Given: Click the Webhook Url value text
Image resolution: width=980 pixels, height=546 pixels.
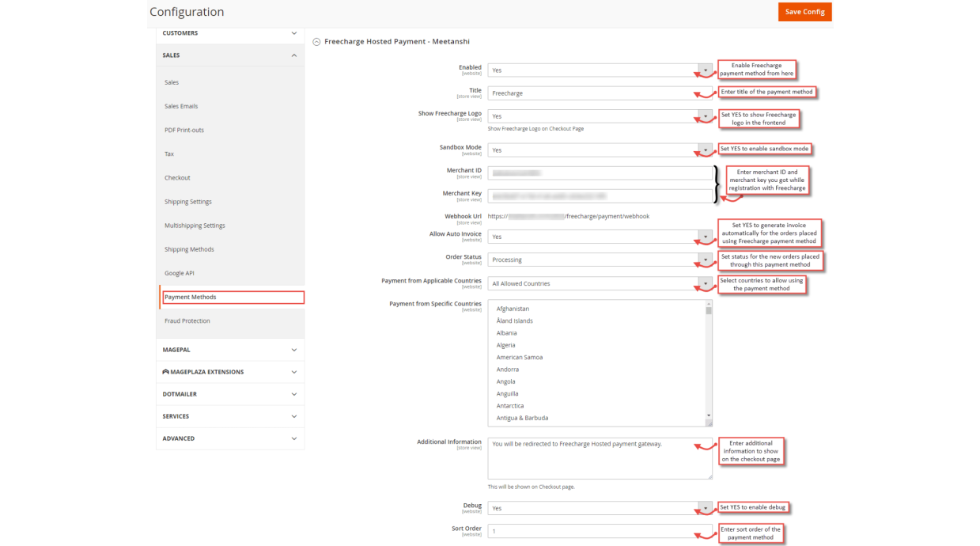Looking at the screenshot, I should coord(568,216).
